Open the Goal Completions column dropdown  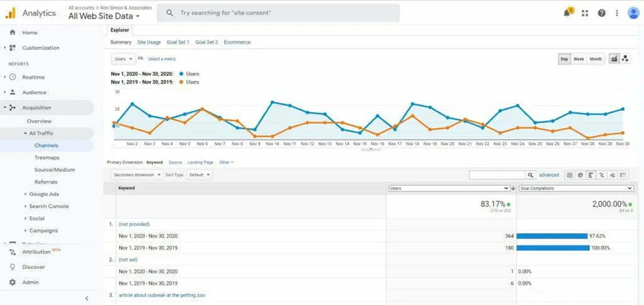point(576,188)
